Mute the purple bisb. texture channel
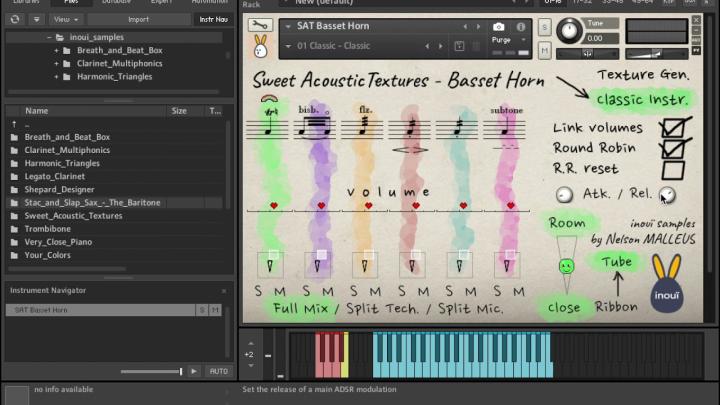Viewport: 720px width, 405px height. (x=328, y=291)
